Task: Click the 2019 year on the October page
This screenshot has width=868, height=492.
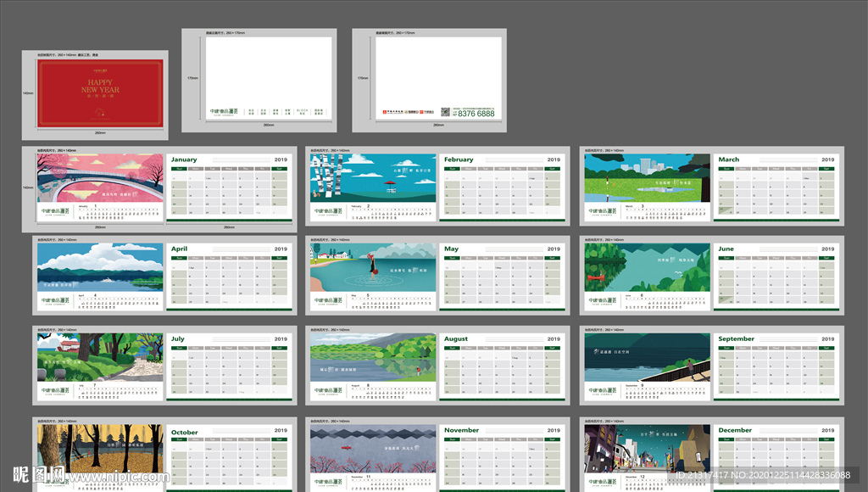Action: pos(281,431)
